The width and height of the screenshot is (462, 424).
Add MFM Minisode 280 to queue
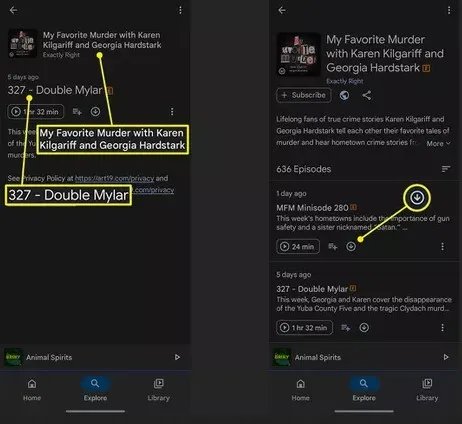332,246
